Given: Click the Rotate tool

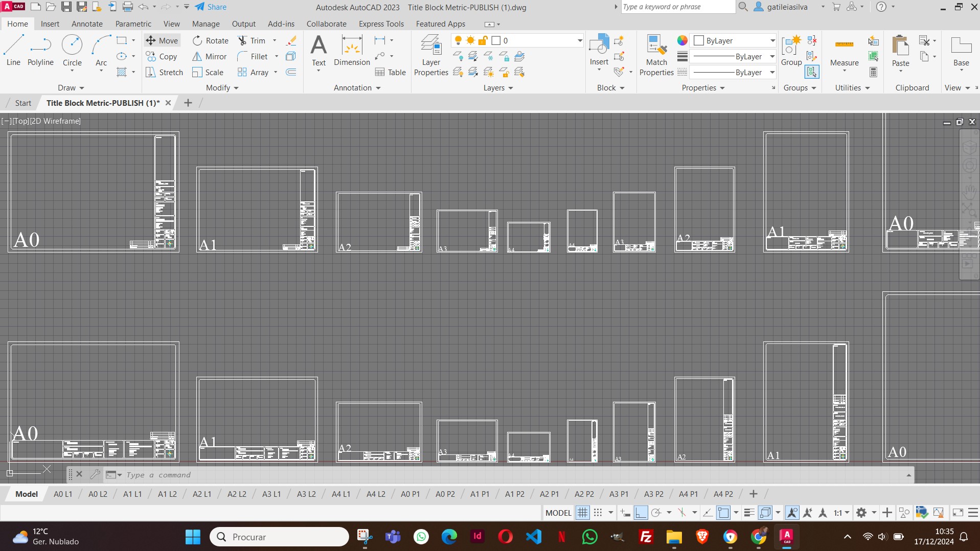Looking at the screenshot, I should [211, 40].
